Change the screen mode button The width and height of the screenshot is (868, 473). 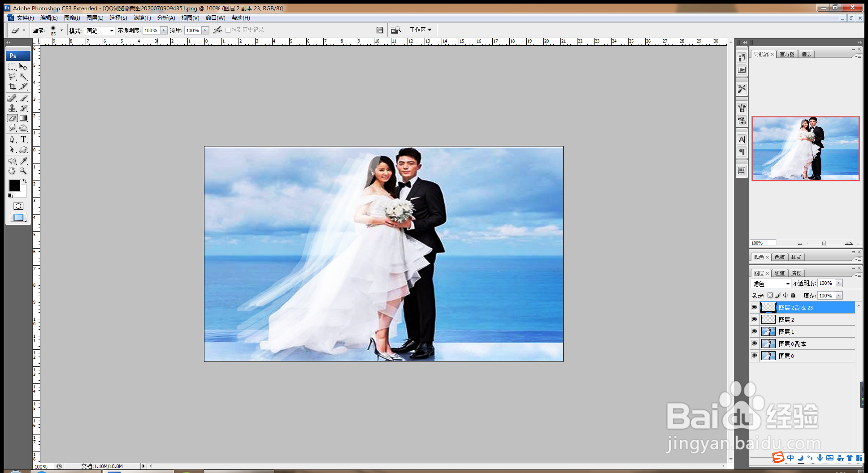18,217
